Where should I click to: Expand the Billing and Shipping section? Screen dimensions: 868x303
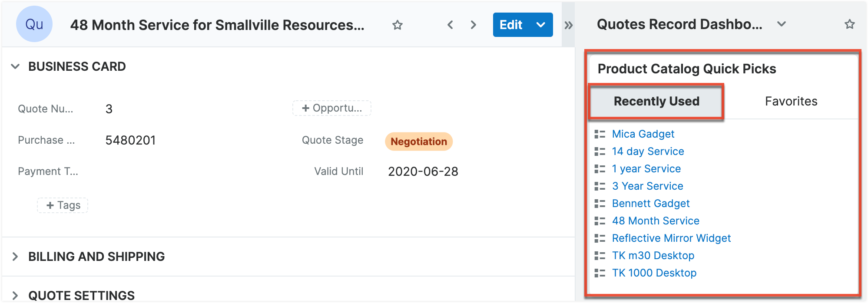[15, 257]
